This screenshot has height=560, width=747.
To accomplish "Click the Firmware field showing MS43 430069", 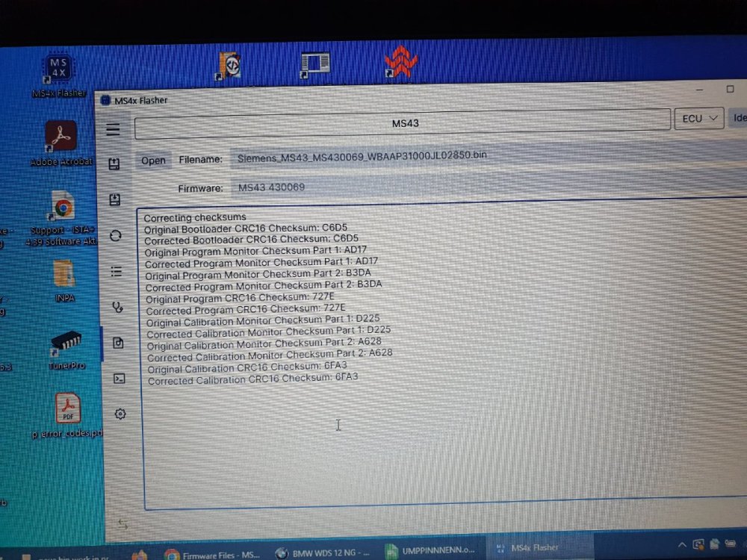I will [x=489, y=184].
